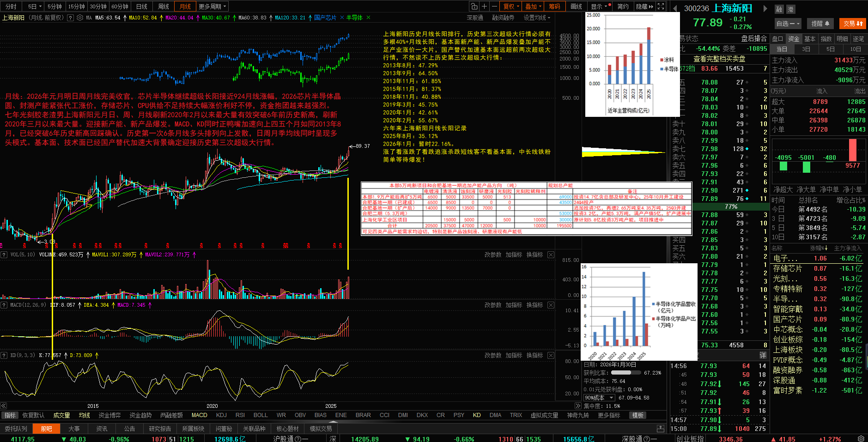Click the 存储芯片 sector row
This screenshot has width=868, height=442.
coord(819,268)
